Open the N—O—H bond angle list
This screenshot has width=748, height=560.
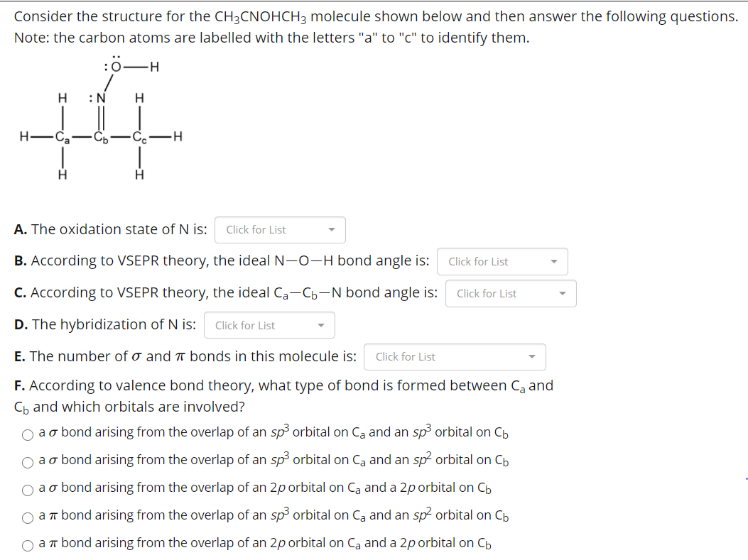[x=502, y=261]
